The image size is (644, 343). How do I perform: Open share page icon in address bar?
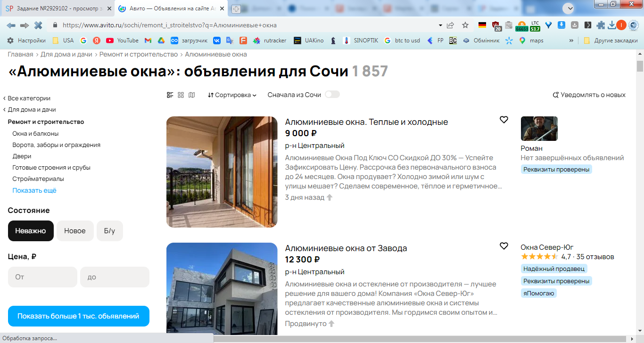[x=451, y=25]
